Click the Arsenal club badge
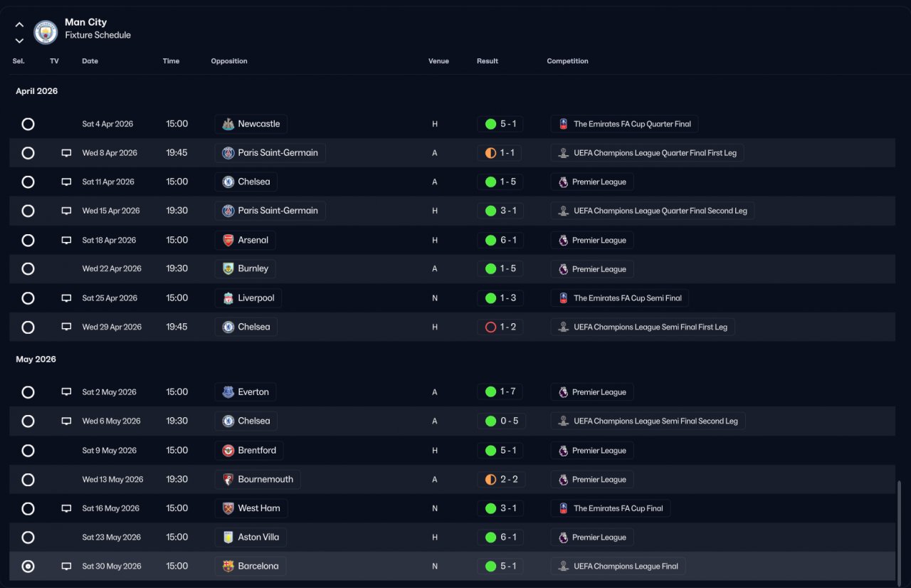The width and height of the screenshot is (911, 588). pyautogui.click(x=228, y=241)
